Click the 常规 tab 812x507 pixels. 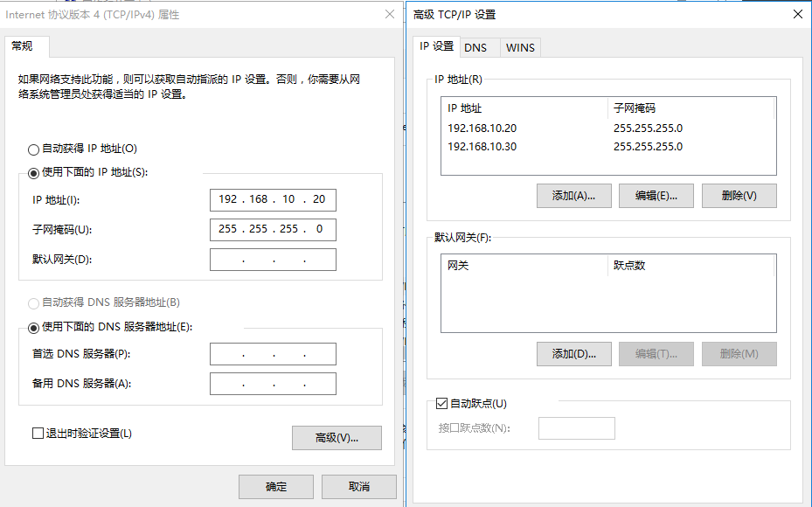(22, 46)
